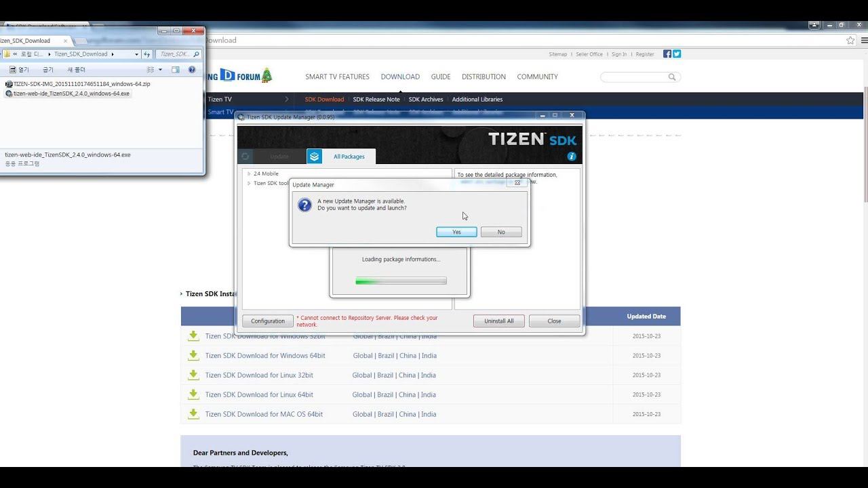Click the All Packages stack icon
Viewport: 868px width, 488px height.
[314, 157]
